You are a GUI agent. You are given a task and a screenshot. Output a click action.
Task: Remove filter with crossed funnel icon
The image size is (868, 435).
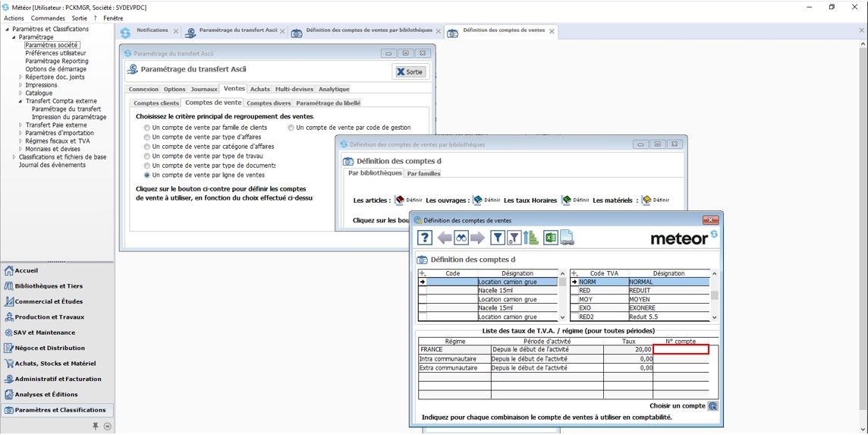tap(514, 238)
